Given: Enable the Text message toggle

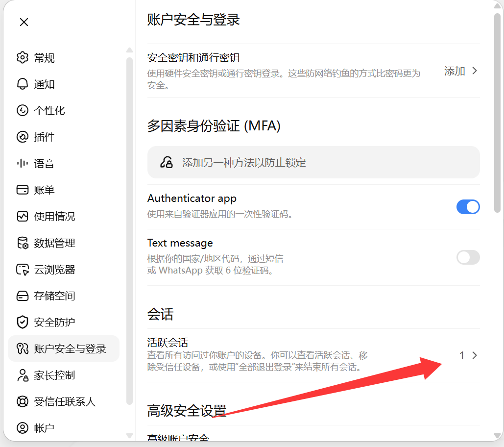Looking at the screenshot, I should (468, 257).
